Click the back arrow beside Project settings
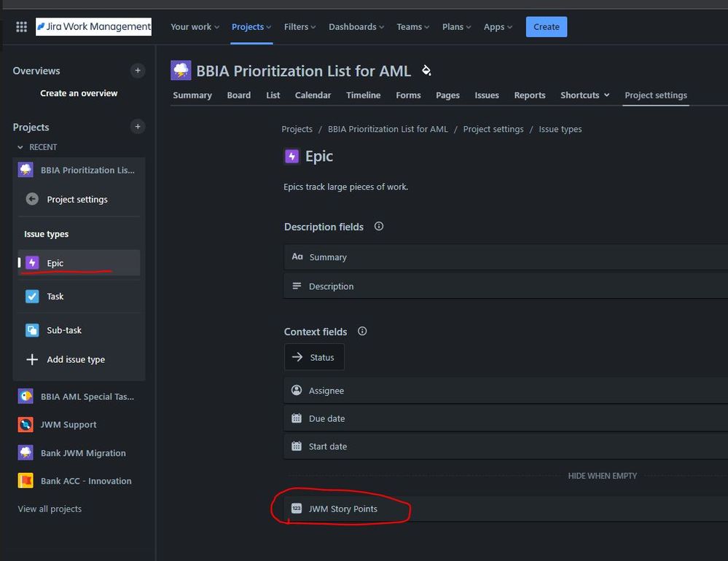Screen dimensions: 728x561 (x=32, y=199)
